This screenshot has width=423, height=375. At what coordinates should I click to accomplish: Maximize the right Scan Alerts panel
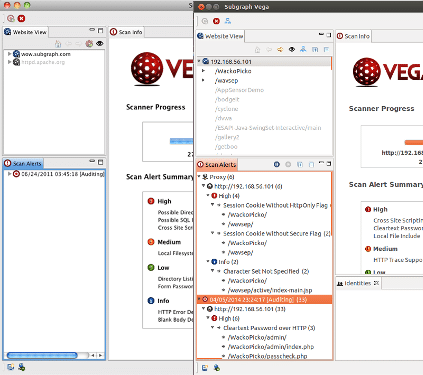click(329, 164)
